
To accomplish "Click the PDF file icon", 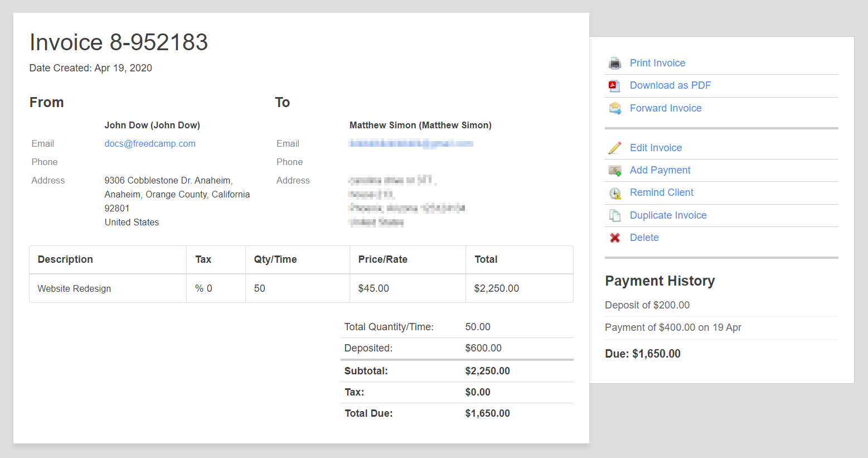I will (x=614, y=86).
